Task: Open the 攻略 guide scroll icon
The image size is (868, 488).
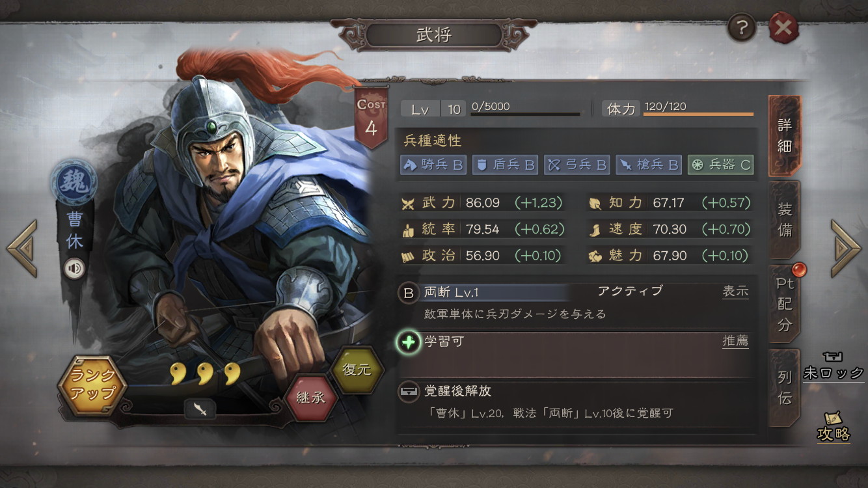Action: tap(834, 426)
